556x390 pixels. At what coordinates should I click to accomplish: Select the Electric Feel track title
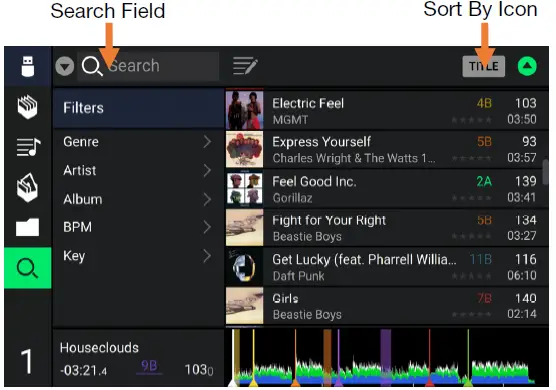click(x=308, y=104)
